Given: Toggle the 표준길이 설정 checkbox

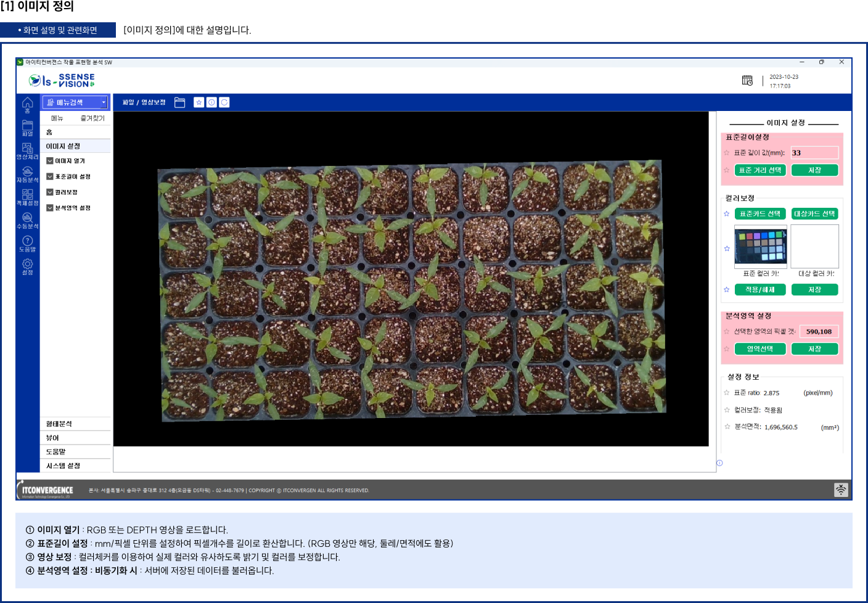Looking at the screenshot, I should tap(50, 176).
